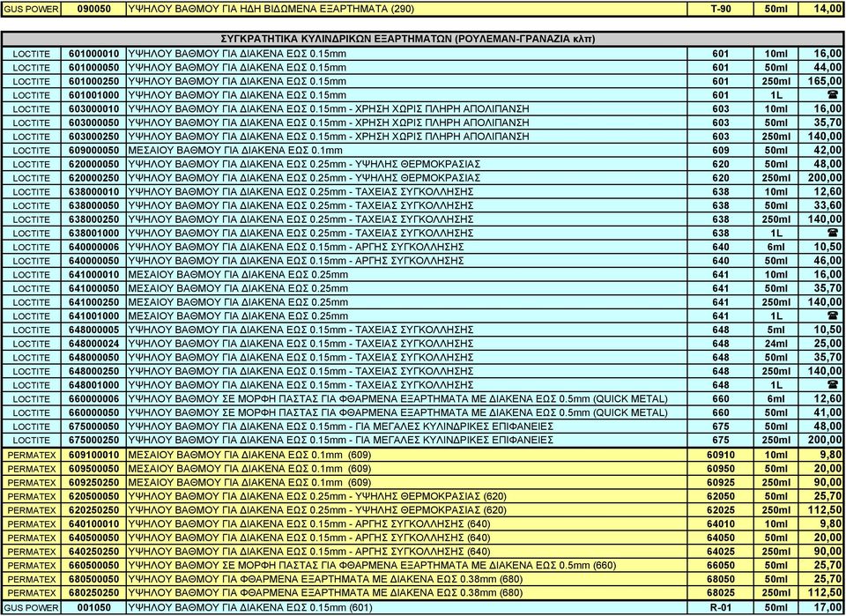Click the 60925 model number cell
Screen dimensions: 846x616
pos(720,483)
